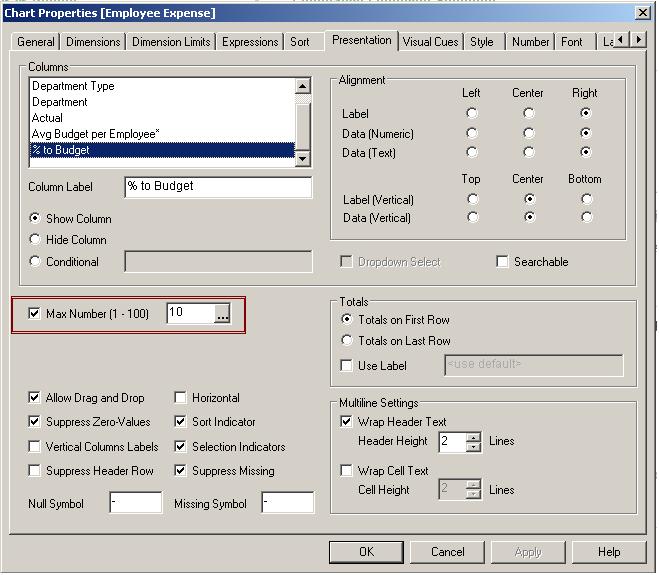Uncheck Suppress Missing
The height and width of the screenshot is (575, 659).
180,470
